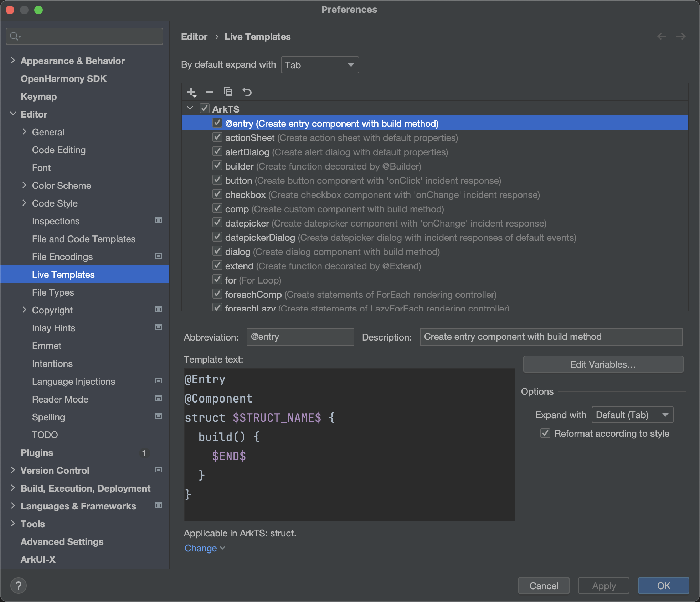
Task: Open the default expand with Tab dropdown
Action: [320, 65]
